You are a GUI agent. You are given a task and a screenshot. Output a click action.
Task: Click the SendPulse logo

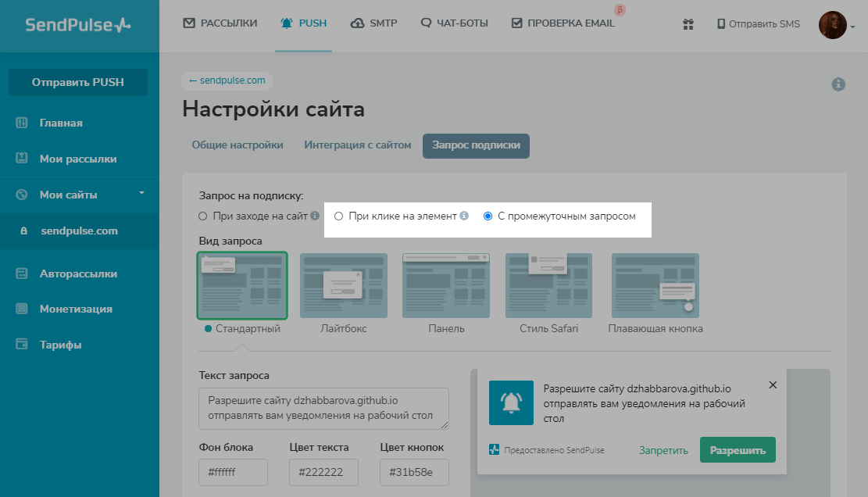pos(78,25)
